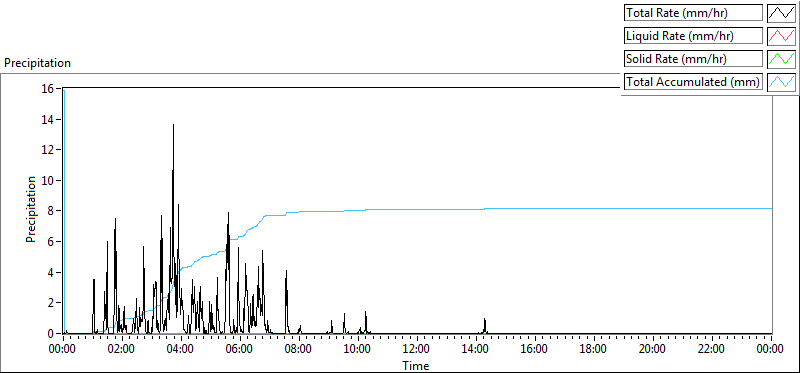Click the Liquid Rate red line icon
This screenshot has height=373, width=800.
pos(781,36)
